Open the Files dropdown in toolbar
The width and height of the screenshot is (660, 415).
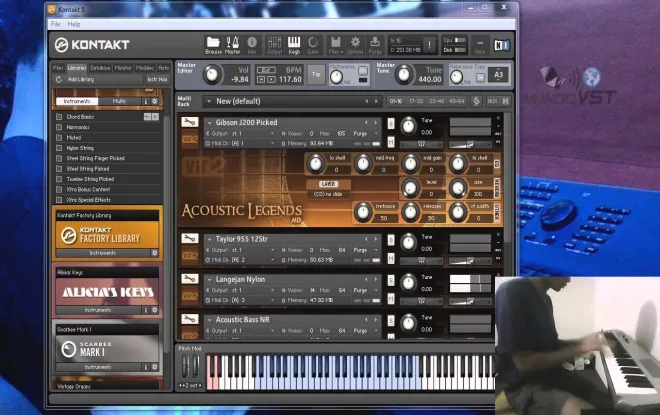(x=335, y=45)
